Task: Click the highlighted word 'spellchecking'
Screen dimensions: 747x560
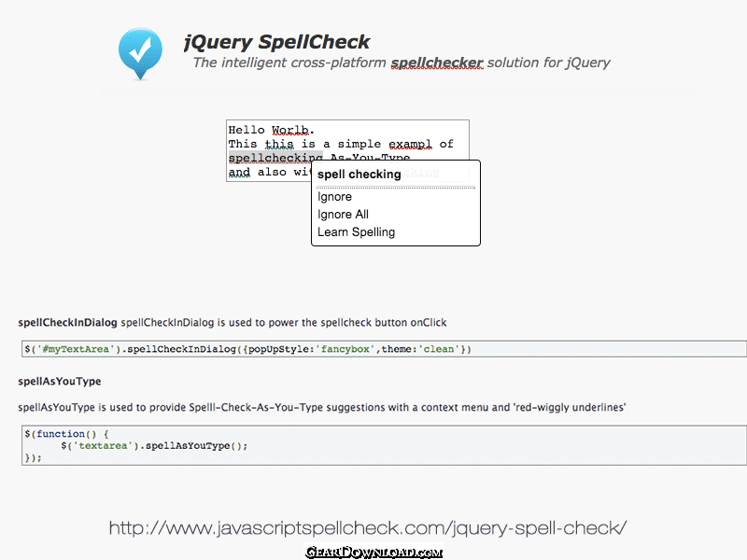Action: (x=275, y=158)
